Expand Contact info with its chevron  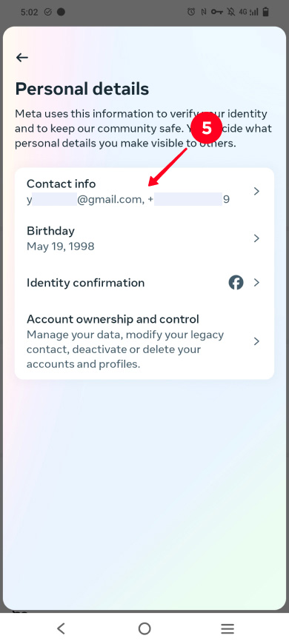click(x=256, y=192)
